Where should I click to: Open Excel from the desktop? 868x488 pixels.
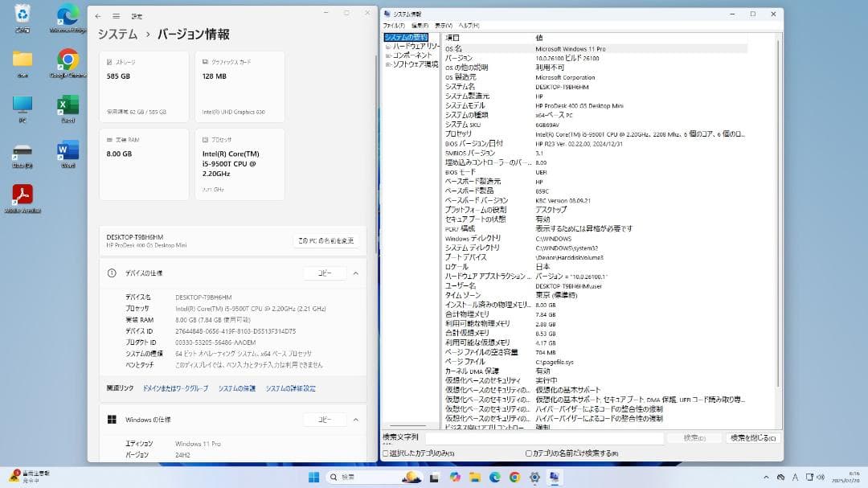(x=68, y=105)
